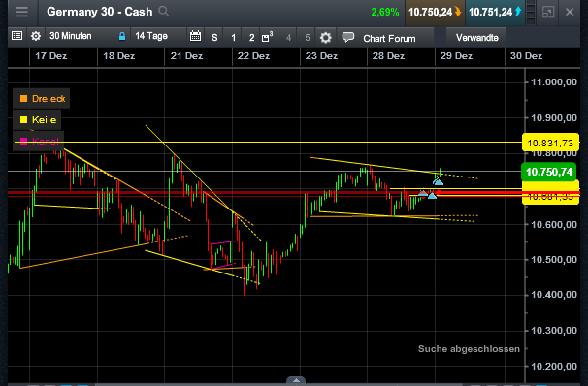Toggle the Dreieck pattern legend
The height and width of the screenshot is (386, 588).
click(42, 99)
